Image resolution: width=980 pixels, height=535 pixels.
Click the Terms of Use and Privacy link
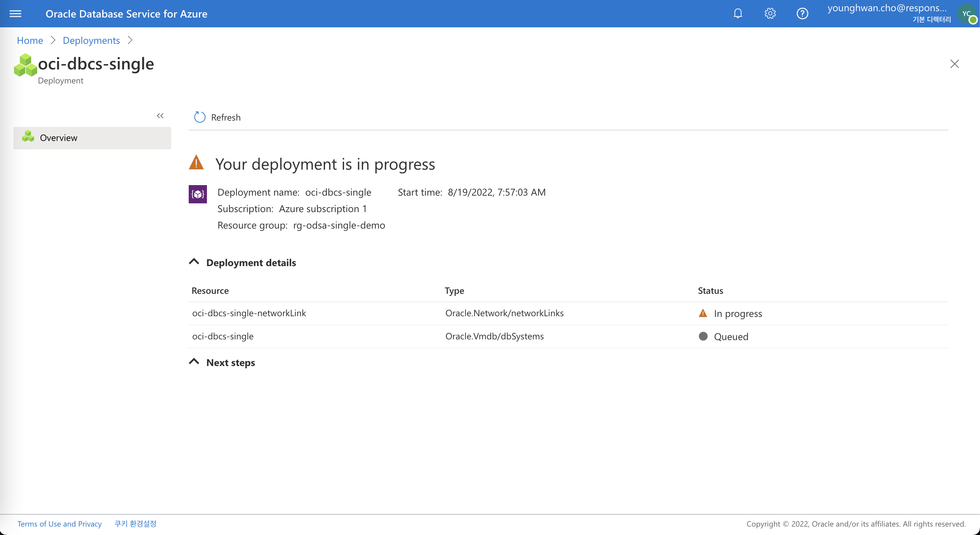pyautogui.click(x=59, y=524)
